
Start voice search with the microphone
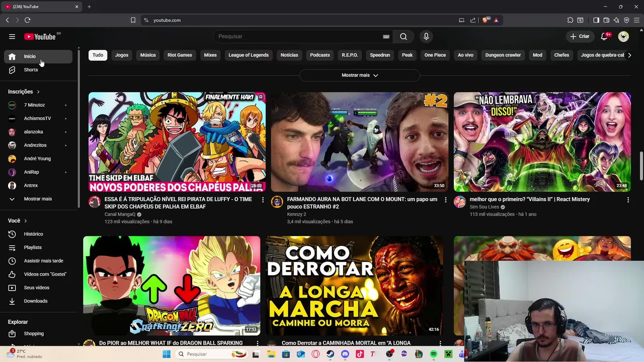click(x=426, y=36)
